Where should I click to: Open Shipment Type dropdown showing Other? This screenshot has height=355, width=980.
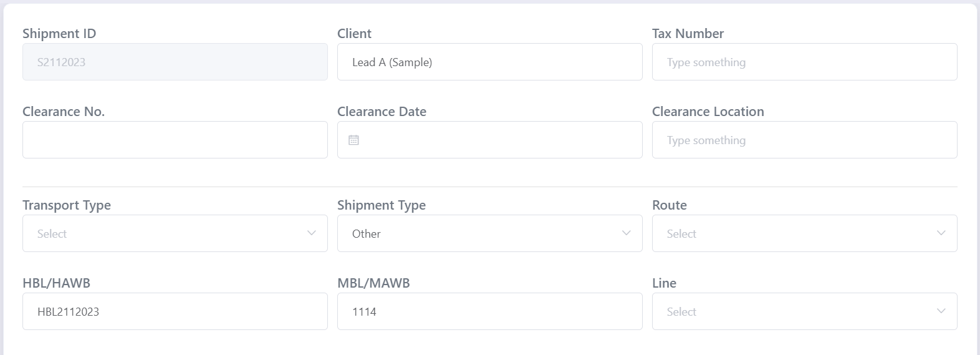[x=490, y=233]
